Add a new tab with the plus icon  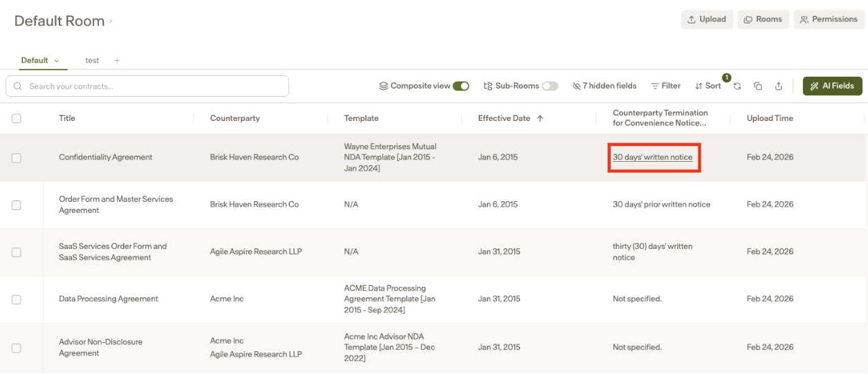coord(117,61)
